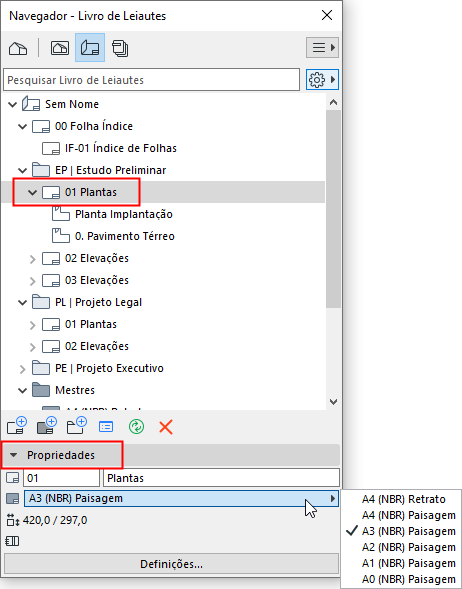Create a new subset folder icon
The width and height of the screenshot is (462, 589).
[77, 426]
